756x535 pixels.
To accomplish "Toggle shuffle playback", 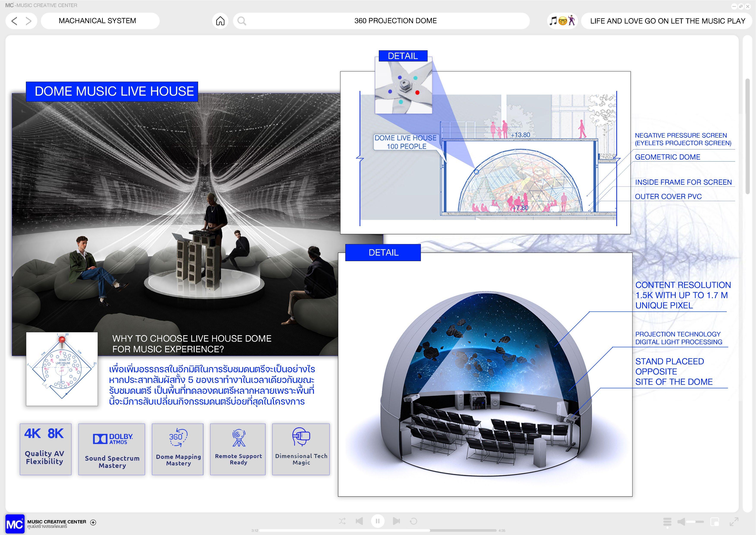I will [x=342, y=521].
